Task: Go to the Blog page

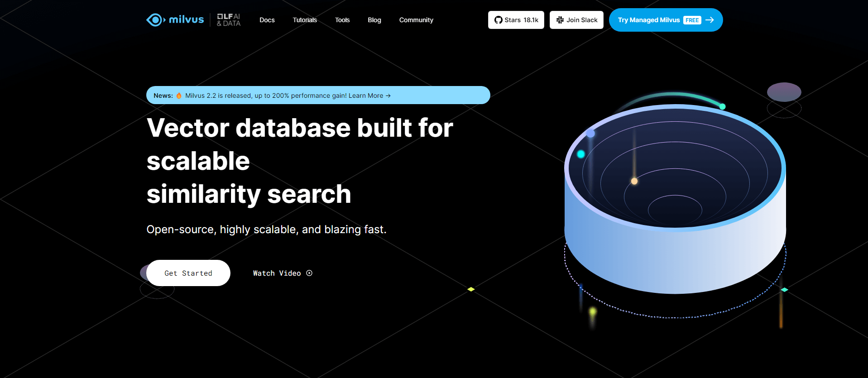Action: tap(374, 20)
